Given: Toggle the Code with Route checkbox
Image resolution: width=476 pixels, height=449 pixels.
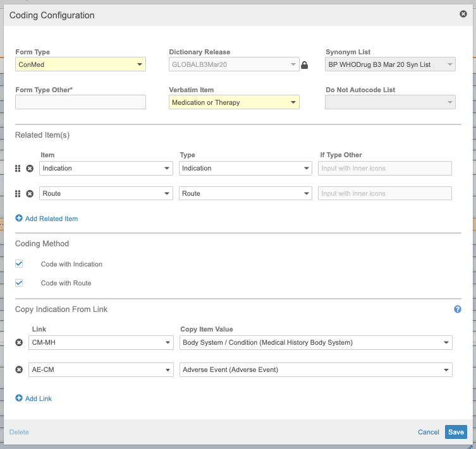Looking at the screenshot, I should pyautogui.click(x=19, y=283).
